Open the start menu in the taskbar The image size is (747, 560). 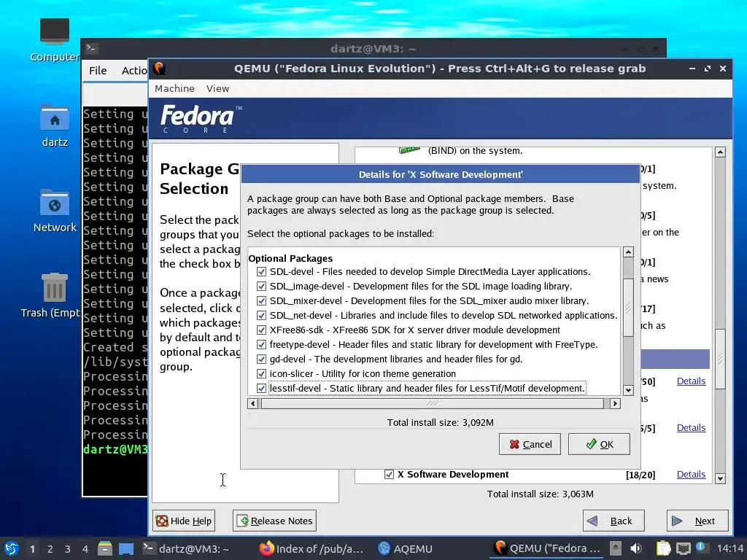coord(12,548)
